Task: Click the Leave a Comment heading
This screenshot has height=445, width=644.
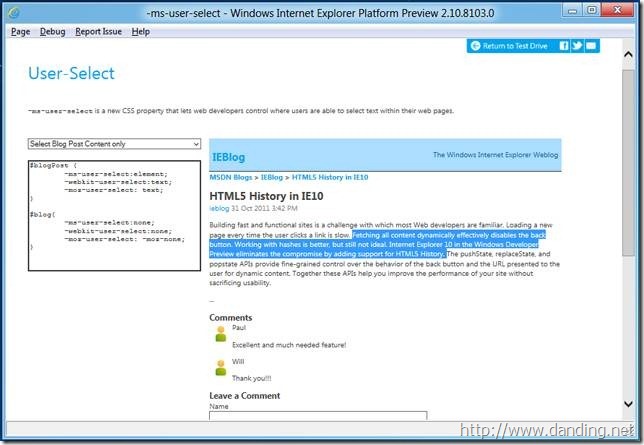Action: tap(245, 396)
